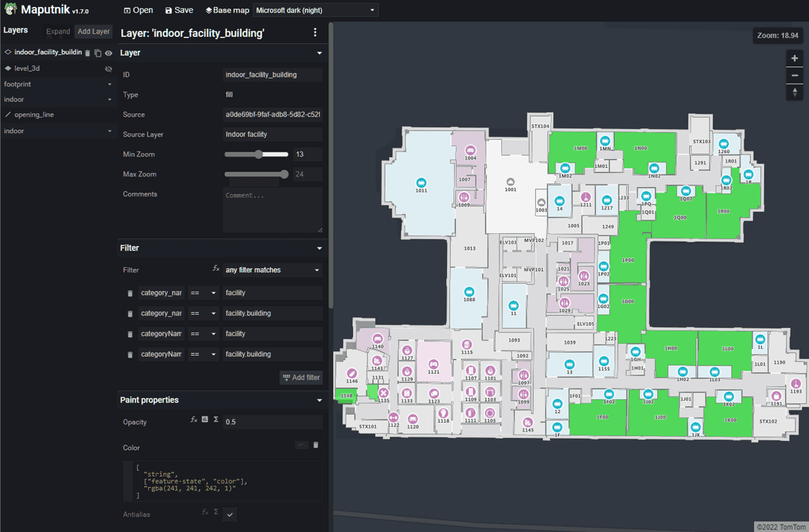Click the Comments text area

(273, 211)
